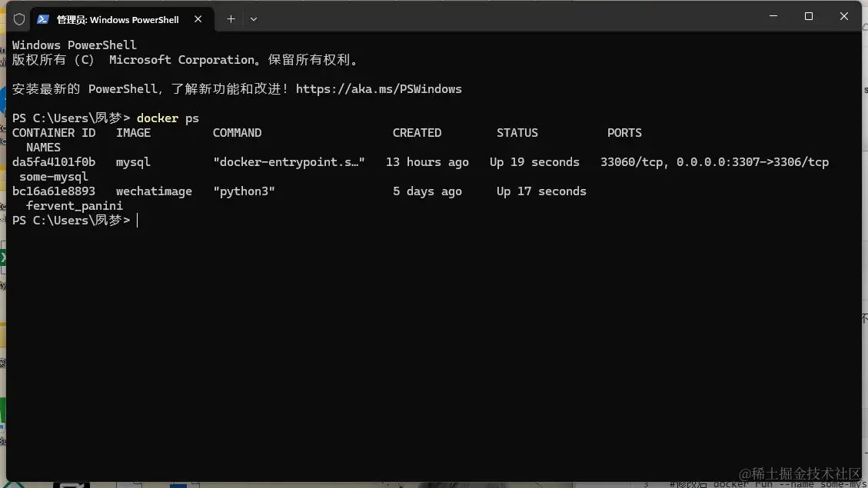Click '13 hours ago' created value

[427, 162]
